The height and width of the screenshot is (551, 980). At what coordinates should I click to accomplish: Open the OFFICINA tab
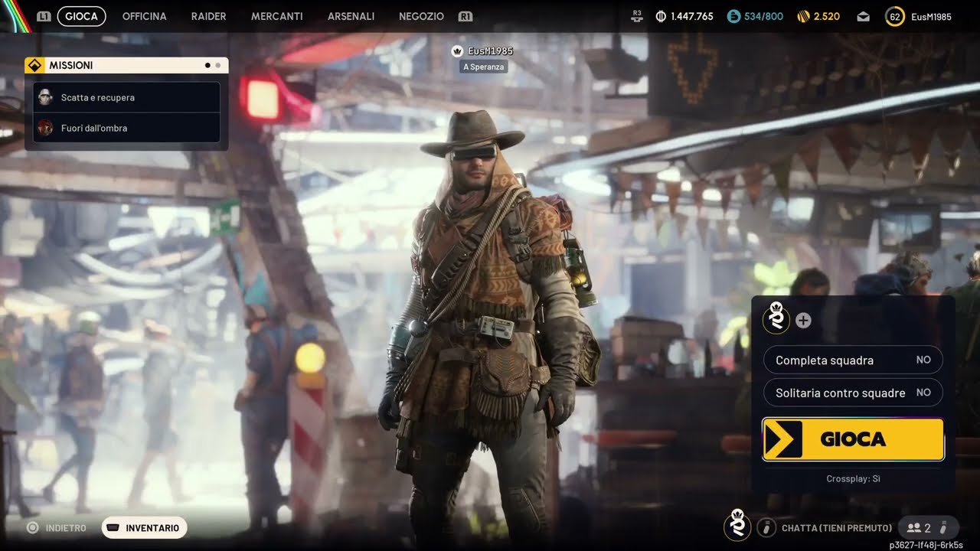pos(144,16)
